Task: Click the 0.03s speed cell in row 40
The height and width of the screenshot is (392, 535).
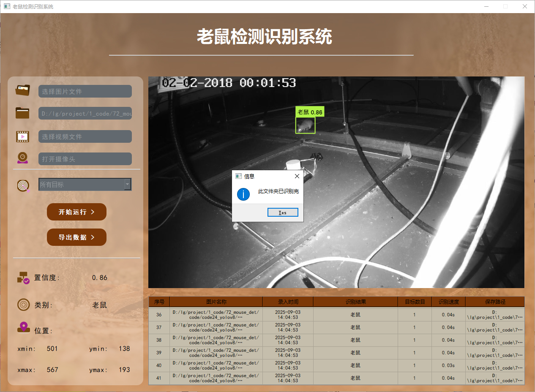Action: pyautogui.click(x=448, y=365)
